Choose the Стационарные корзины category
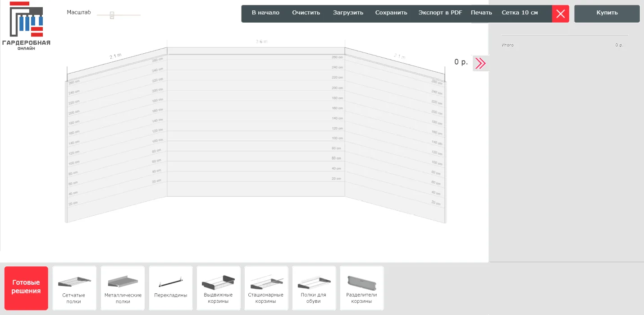This screenshot has height=315, width=644. point(266,288)
